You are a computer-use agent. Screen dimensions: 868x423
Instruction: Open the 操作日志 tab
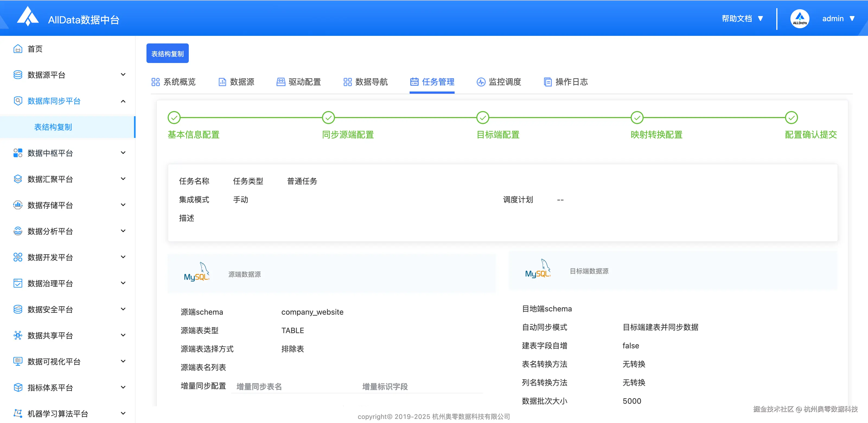click(x=566, y=82)
